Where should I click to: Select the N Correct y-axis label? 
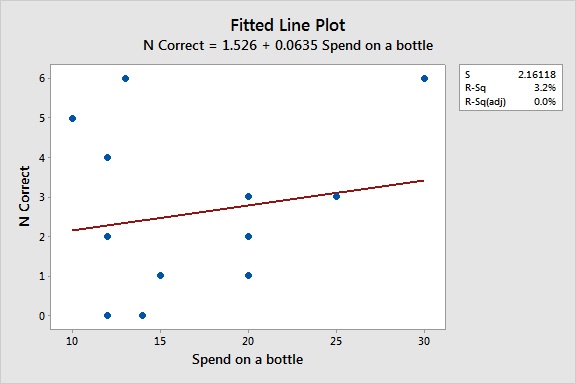tap(24, 196)
